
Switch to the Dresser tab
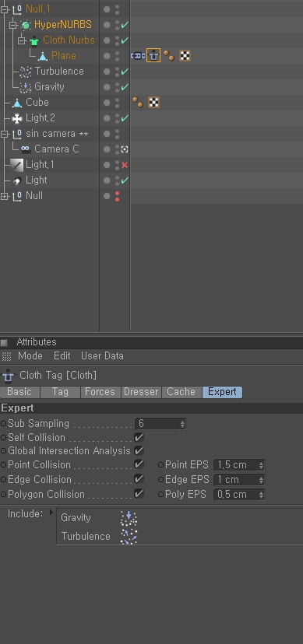[141, 392]
